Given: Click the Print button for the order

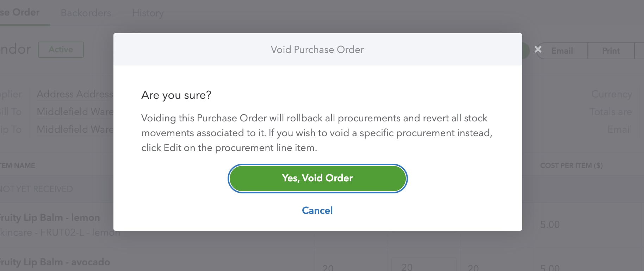Looking at the screenshot, I should click(x=610, y=50).
